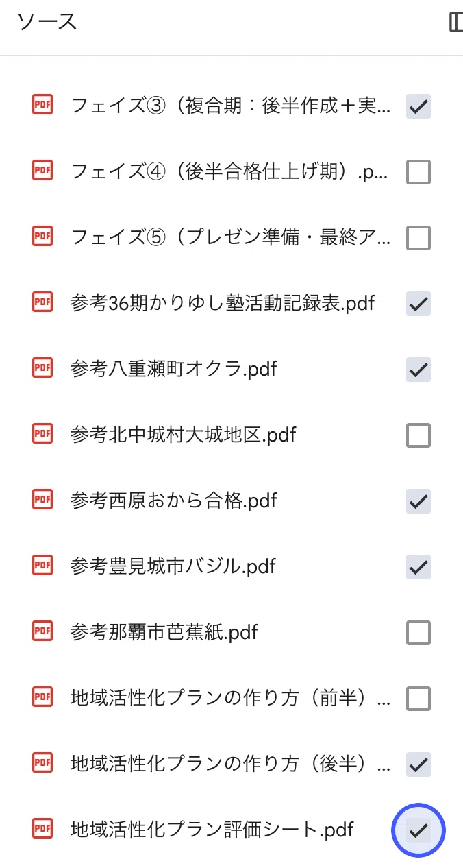Check the 参考那覇市芭蕉紙.pdf checkbox
The height and width of the screenshot is (868, 463).
point(418,633)
